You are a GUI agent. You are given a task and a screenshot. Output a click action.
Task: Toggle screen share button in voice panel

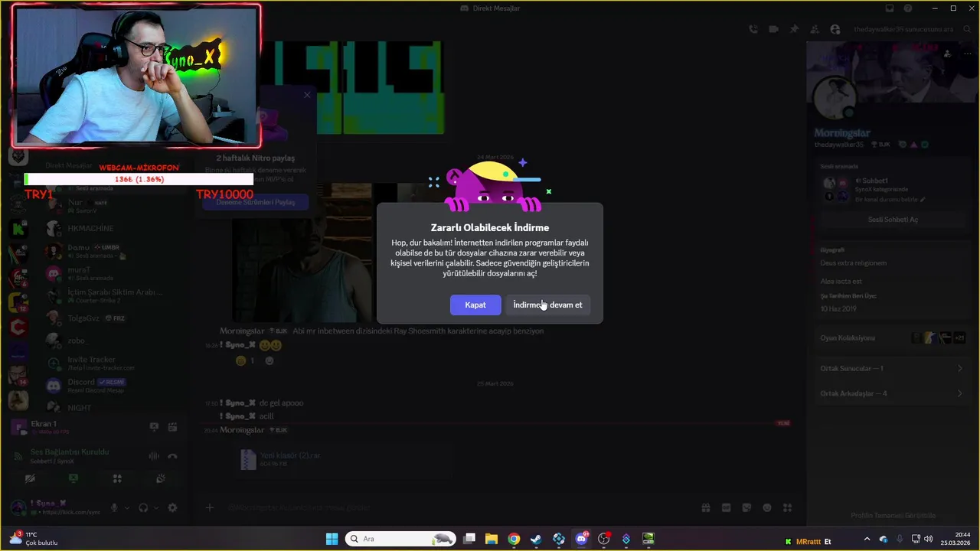(73, 478)
